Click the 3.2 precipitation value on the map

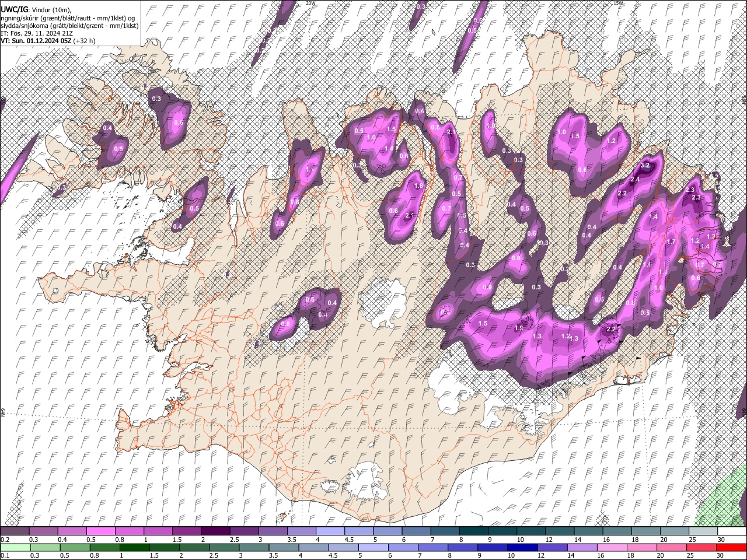point(645,166)
